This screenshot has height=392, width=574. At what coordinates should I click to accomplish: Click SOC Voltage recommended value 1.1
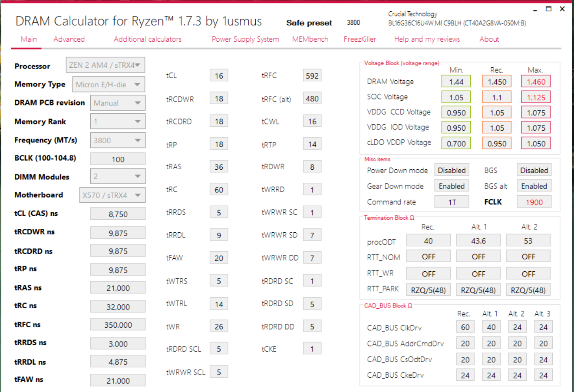click(x=497, y=97)
